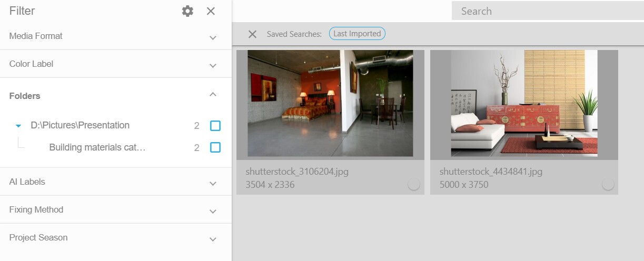
Task: Collapse the Folders section
Action: [x=213, y=95]
